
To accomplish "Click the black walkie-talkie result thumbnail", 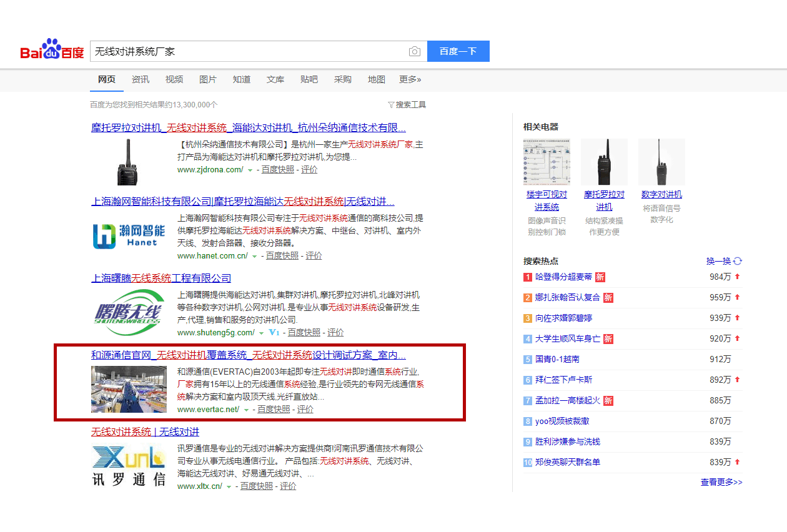I will pyautogui.click(x=129, y=161).
